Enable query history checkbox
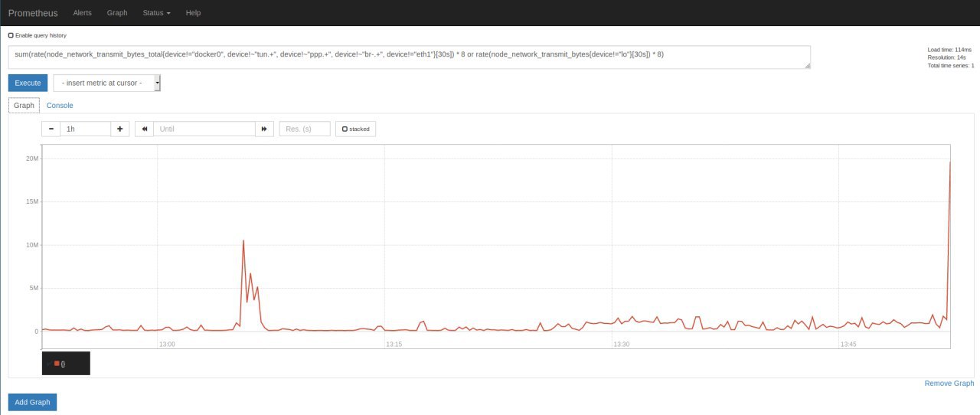The image size is (980, 415). coord(11,35)
